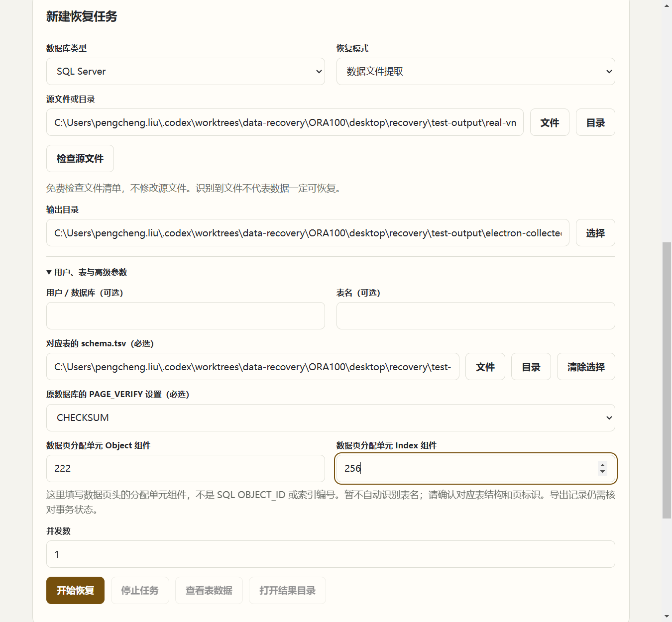Viewport: 672px width, 622px height.
Task: Click the 原数据库的 PAGE_VERIFY 设置 label
Action: click(x=117, y=394)
